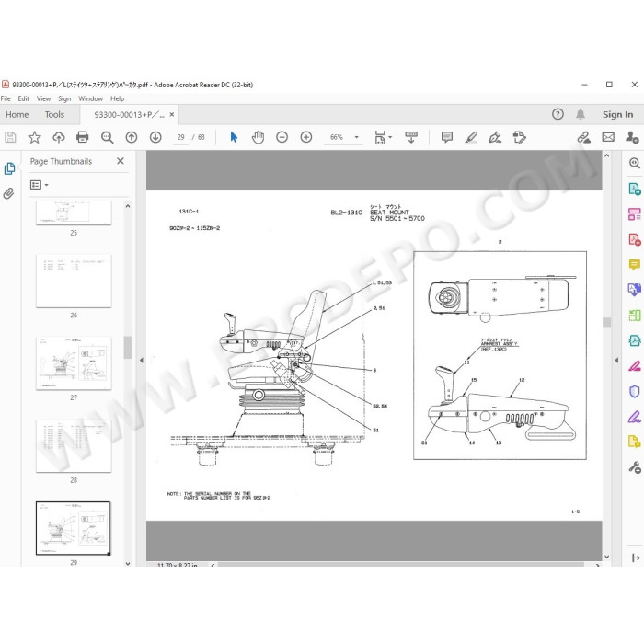Click scroll up arrow of thumbnails panel

coord(128,206)
